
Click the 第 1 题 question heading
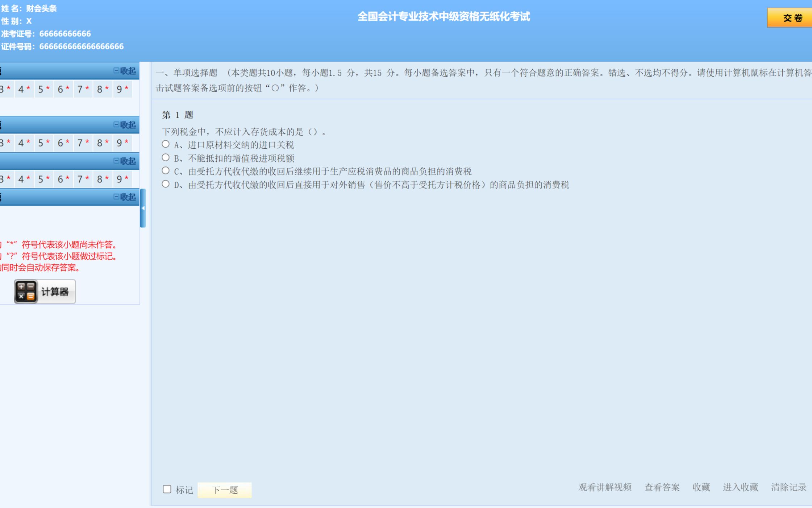click(x=178, y=115)
